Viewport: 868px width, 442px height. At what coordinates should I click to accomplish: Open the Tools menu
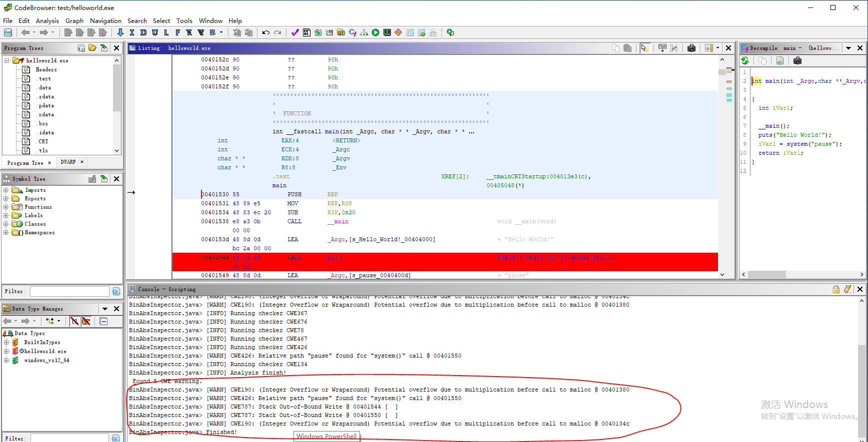click(x=184, y=20)
